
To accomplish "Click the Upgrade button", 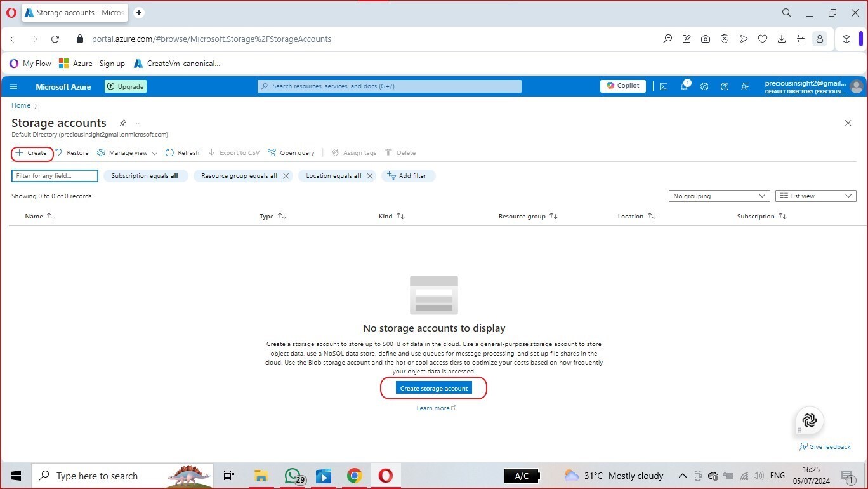I will coord(126,86).
